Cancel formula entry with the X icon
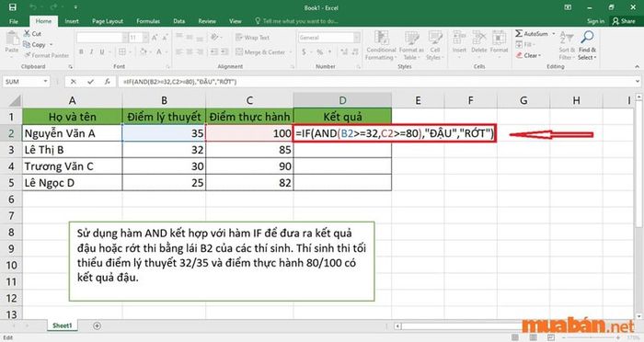The image size is (644, 342). [x=73, y=82]
